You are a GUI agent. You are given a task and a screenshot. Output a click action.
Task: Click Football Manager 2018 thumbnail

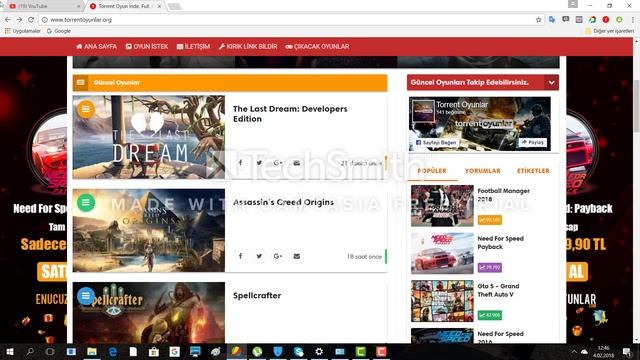[442, 206]
